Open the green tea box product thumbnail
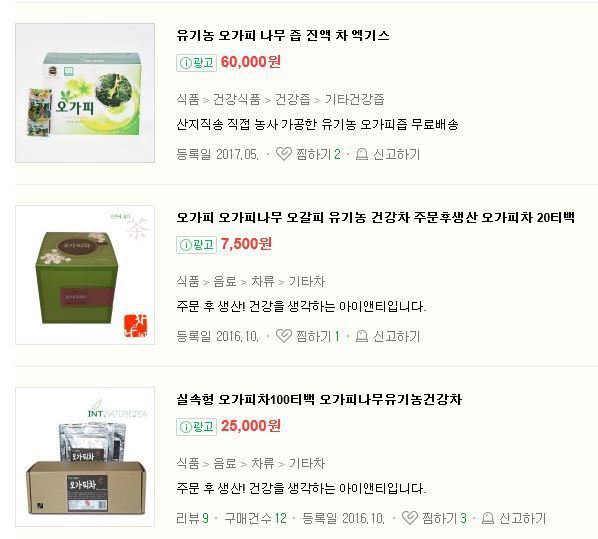 (85, 275)
